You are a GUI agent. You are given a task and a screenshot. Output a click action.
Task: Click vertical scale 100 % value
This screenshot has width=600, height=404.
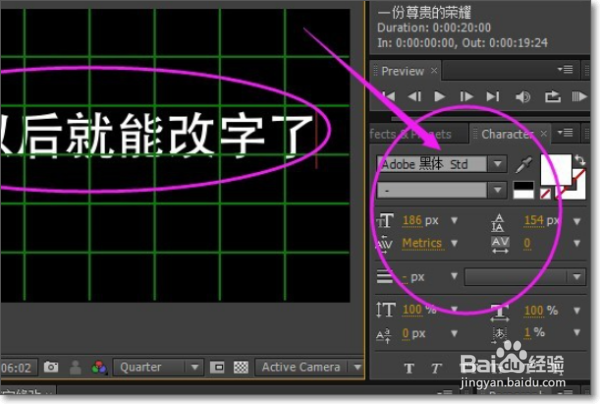[x=419, y=310]
